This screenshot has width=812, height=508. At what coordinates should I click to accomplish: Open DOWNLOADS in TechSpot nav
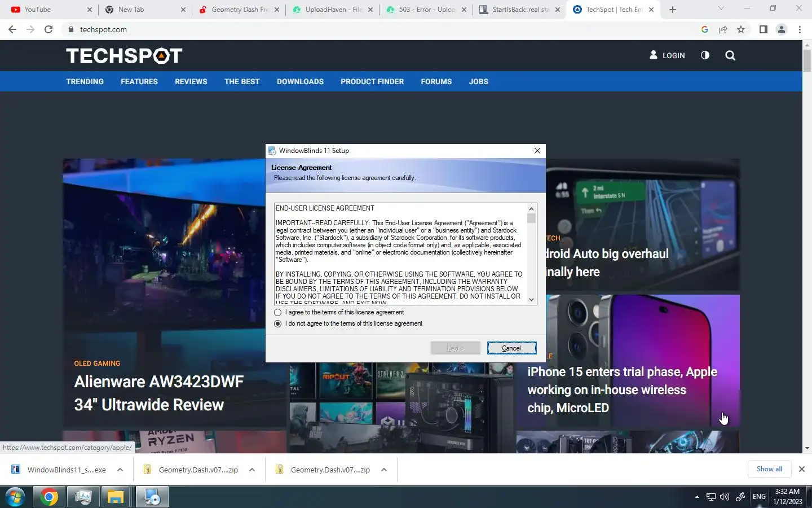tap(300, 81)
